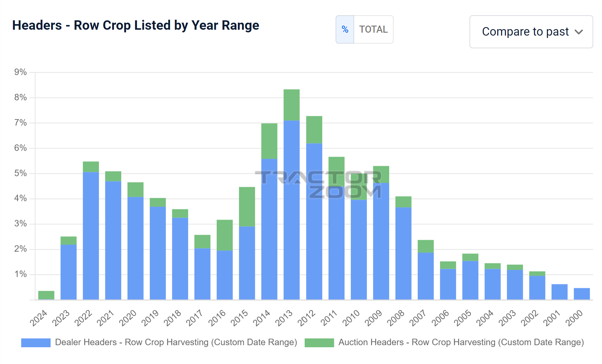
Task: Click the 2008 dealer blue bar
Action: coord(403,253)
